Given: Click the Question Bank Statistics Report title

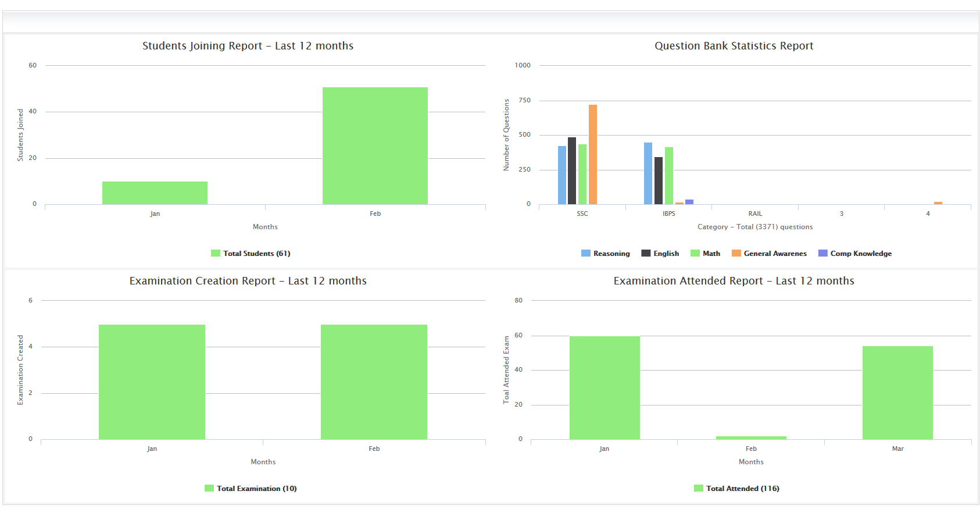Looking at the screenshot, I should click(734, 46).
